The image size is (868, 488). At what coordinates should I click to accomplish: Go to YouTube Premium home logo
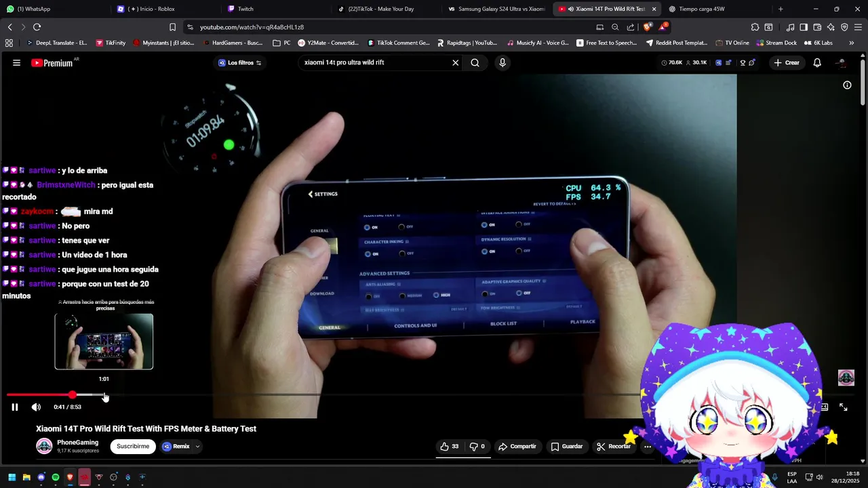[x=52, y=63]
